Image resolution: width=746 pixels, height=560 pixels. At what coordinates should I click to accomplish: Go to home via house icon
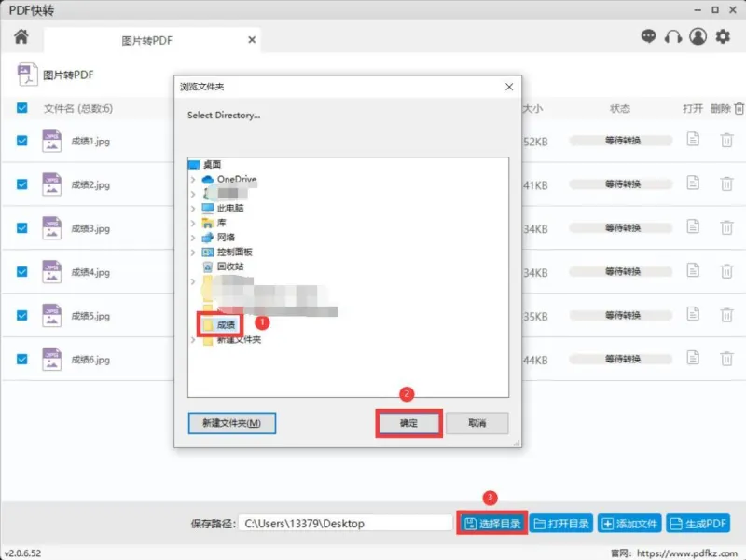(21, 36)
